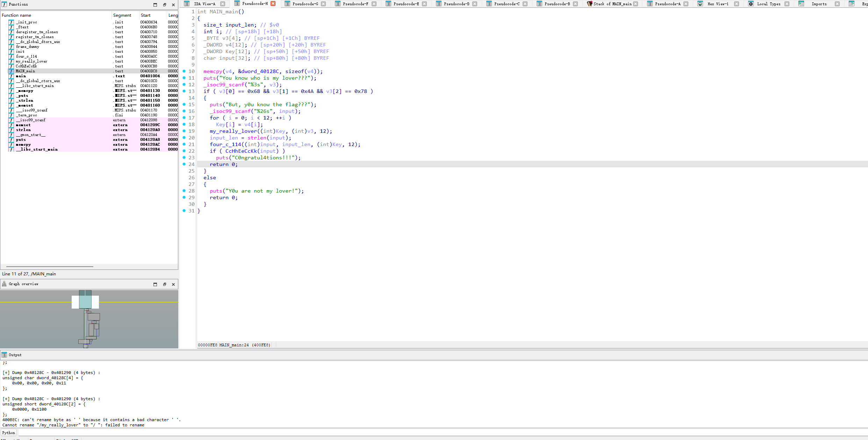Select the memset extern row
Image resolution: width=868 pixels, height=440 pixels.
coord(89,125)
